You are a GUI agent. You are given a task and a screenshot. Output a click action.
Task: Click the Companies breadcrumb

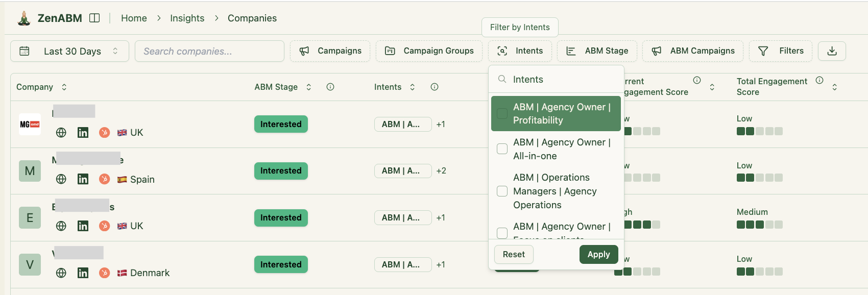(252, 18)
